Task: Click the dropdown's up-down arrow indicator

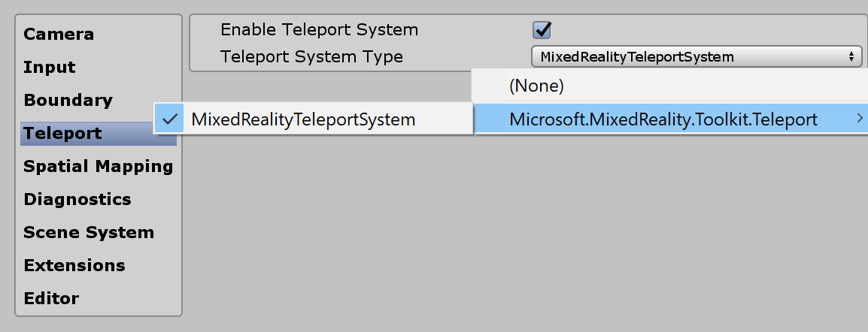Action: click(x=851, y=56)
